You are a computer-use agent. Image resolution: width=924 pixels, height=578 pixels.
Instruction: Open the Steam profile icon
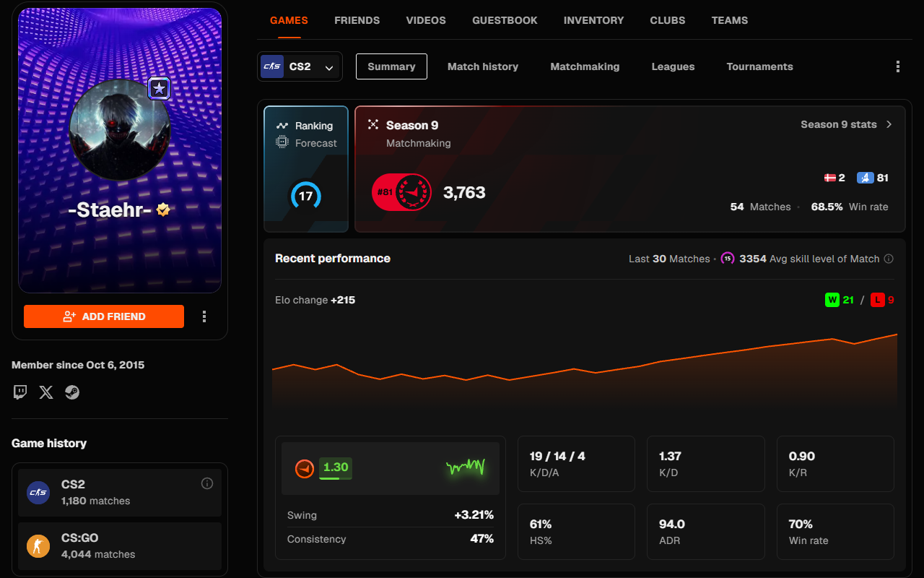(x=72, y=392)
